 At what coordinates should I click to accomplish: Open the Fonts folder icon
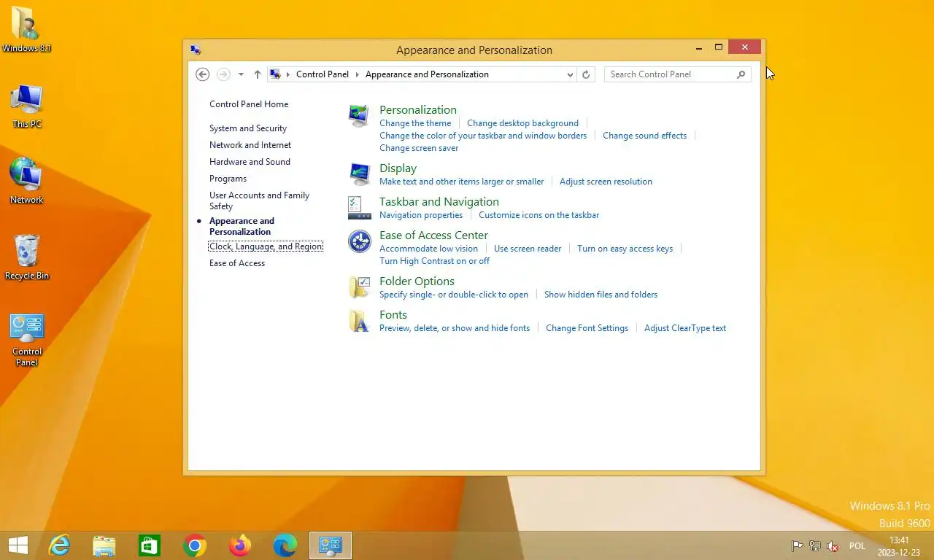(x=359, y=321)
